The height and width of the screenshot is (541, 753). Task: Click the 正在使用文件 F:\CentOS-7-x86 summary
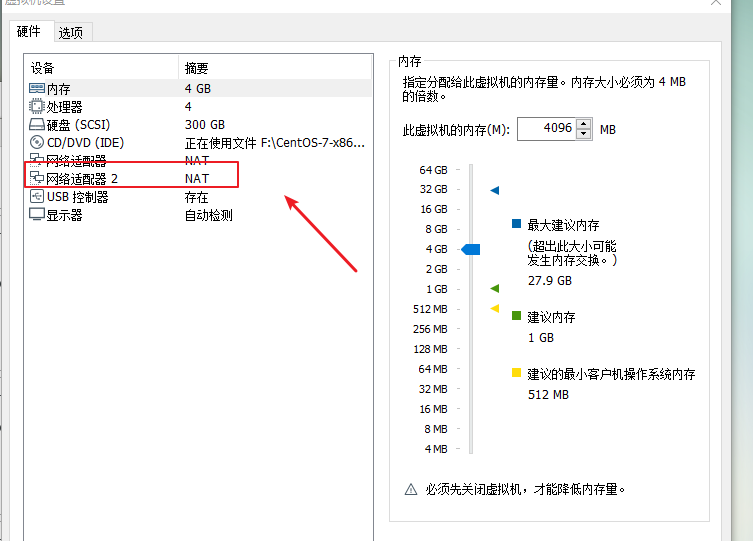click(275, 143)
